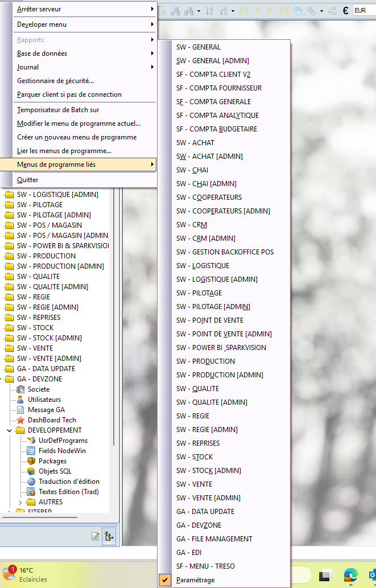Collapse the DEVELOPPEMENT folder
Screen dimensions: 376x588
click(9, 430)
